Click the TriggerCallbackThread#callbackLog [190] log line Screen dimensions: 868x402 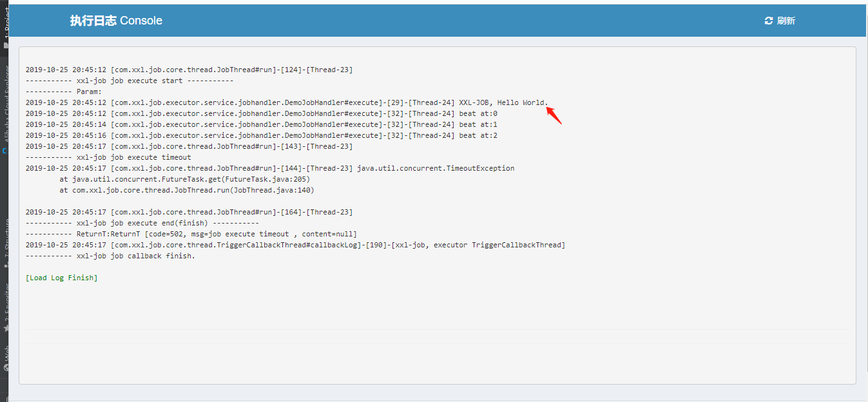click(x=295, y=245)
